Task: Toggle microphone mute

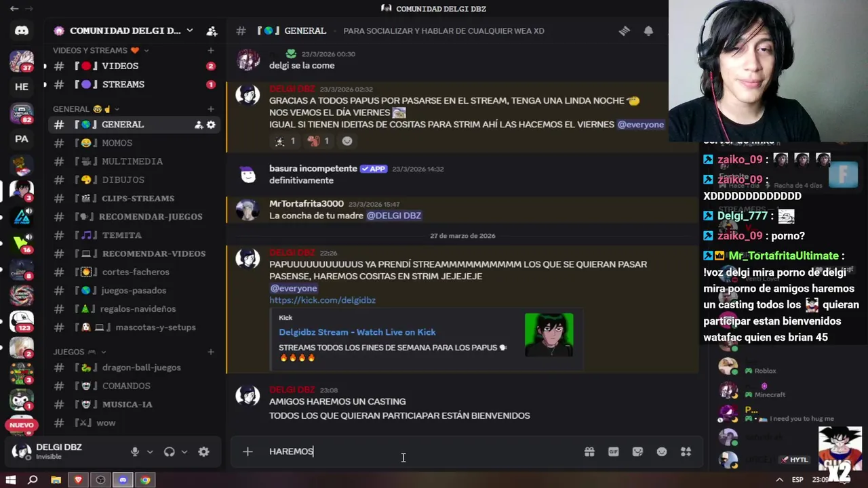Action: click(134, 451)
